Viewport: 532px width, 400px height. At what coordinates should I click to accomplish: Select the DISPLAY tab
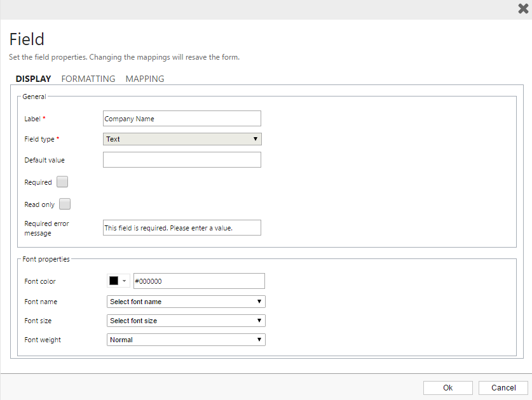coord(33,79)
